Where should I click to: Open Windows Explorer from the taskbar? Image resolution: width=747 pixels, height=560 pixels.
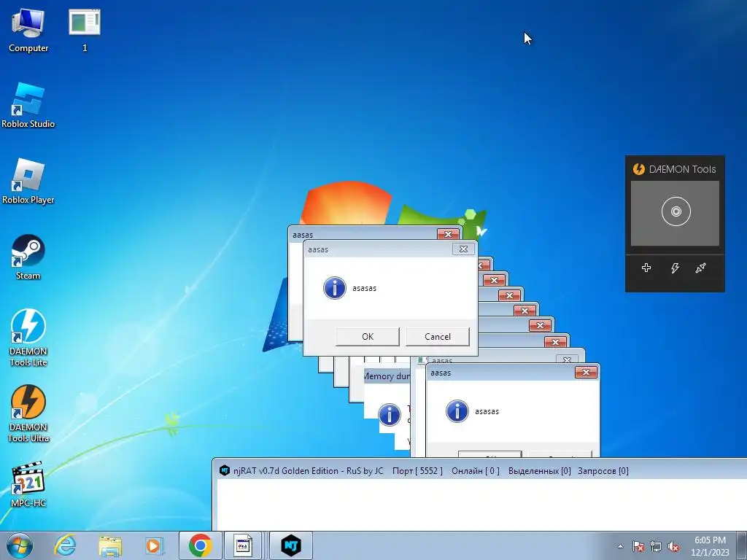[110, 545]
